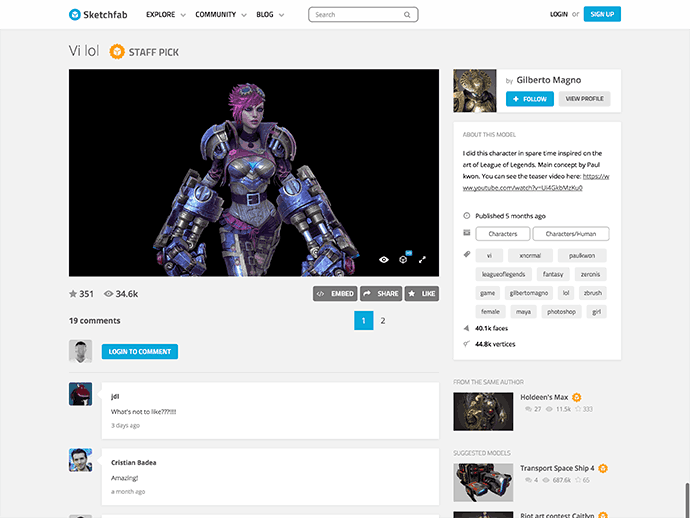Screen dimensions: 690x518
Task: Like the model with the Like button
Action: (x=422, y=294)
